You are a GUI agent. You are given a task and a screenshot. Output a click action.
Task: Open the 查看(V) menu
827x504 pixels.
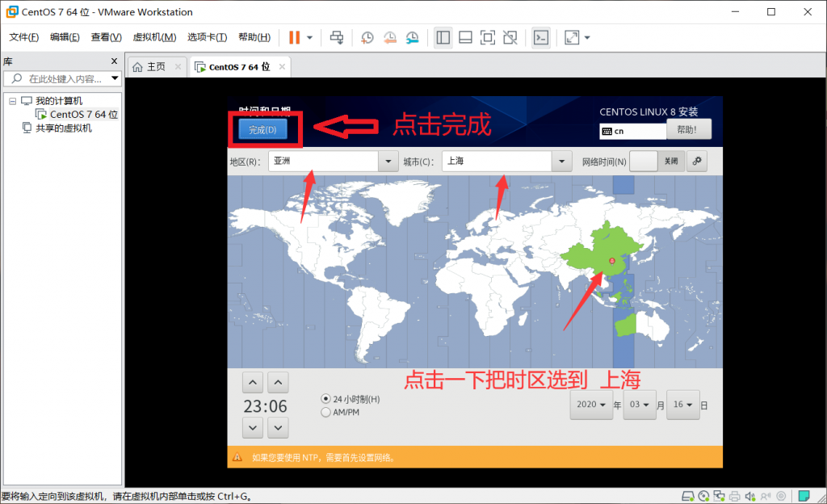pyautogui.click(x=106, y=37)
